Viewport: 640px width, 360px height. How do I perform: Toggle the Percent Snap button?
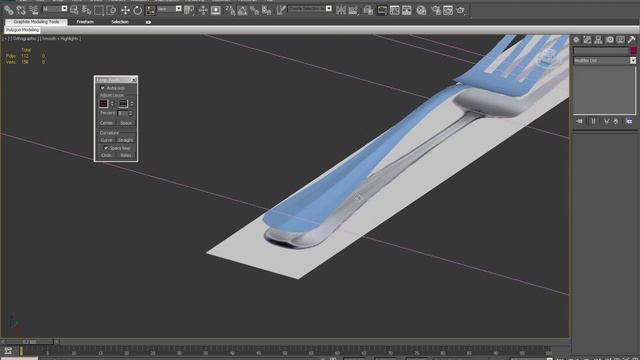pyautogui.click(x=254, y=10)
